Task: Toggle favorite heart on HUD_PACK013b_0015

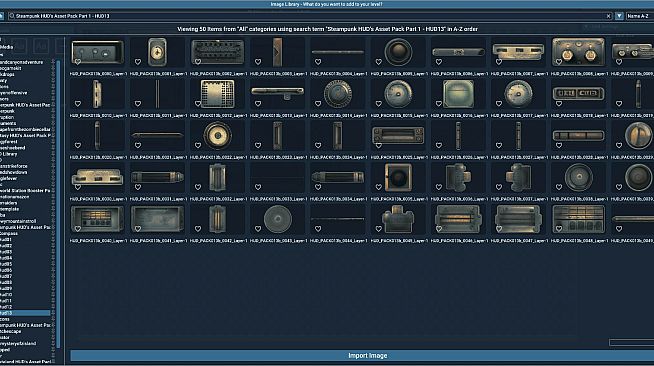Action: (378, 103)
